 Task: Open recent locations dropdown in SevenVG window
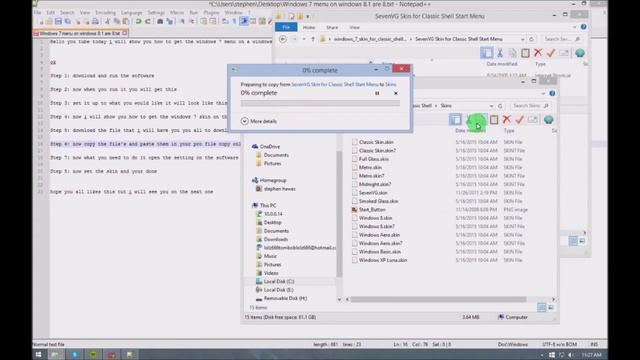(x=304, y=39)
